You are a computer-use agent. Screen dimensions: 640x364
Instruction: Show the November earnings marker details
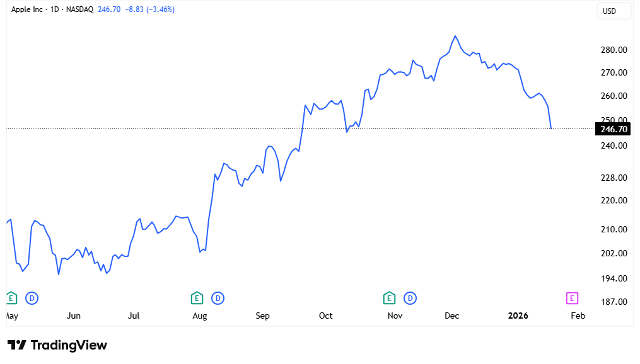click(x=389, y=297)
